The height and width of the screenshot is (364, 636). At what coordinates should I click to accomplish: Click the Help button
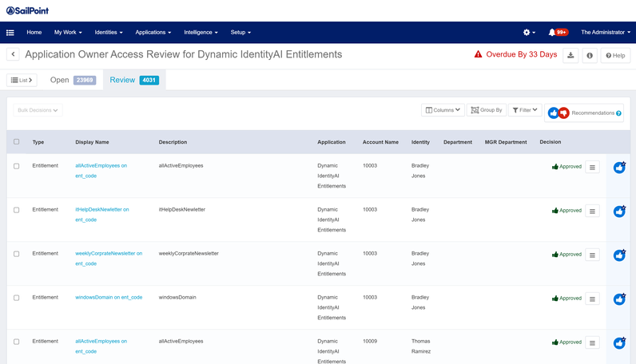614,55
